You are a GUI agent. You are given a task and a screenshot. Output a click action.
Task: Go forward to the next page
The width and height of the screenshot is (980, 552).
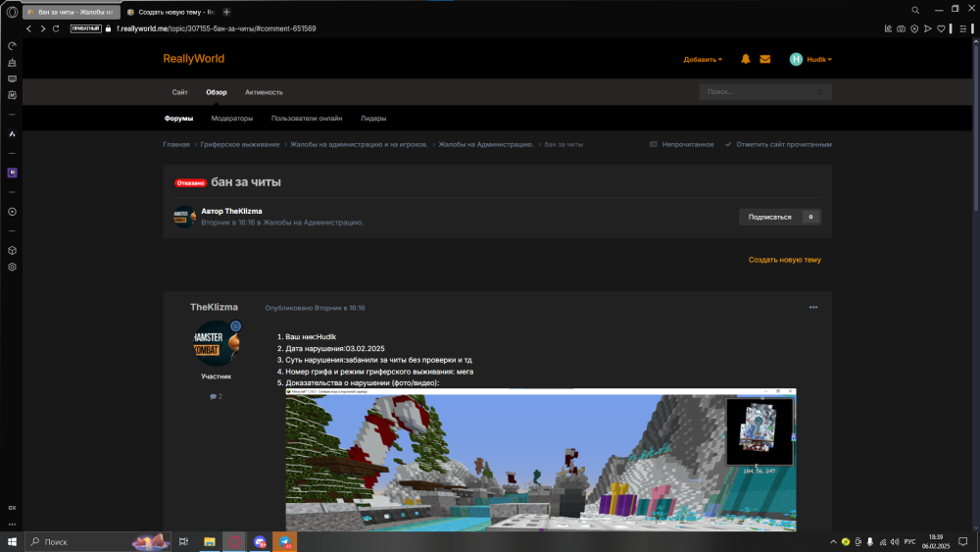(x=42, y=28)
